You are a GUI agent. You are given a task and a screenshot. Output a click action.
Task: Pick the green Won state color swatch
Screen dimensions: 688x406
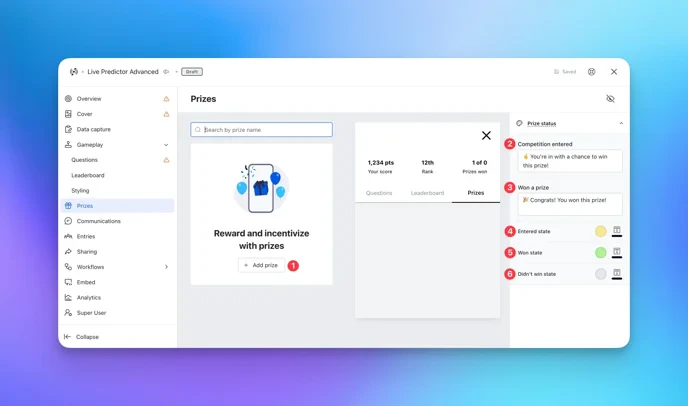[601, 252]
